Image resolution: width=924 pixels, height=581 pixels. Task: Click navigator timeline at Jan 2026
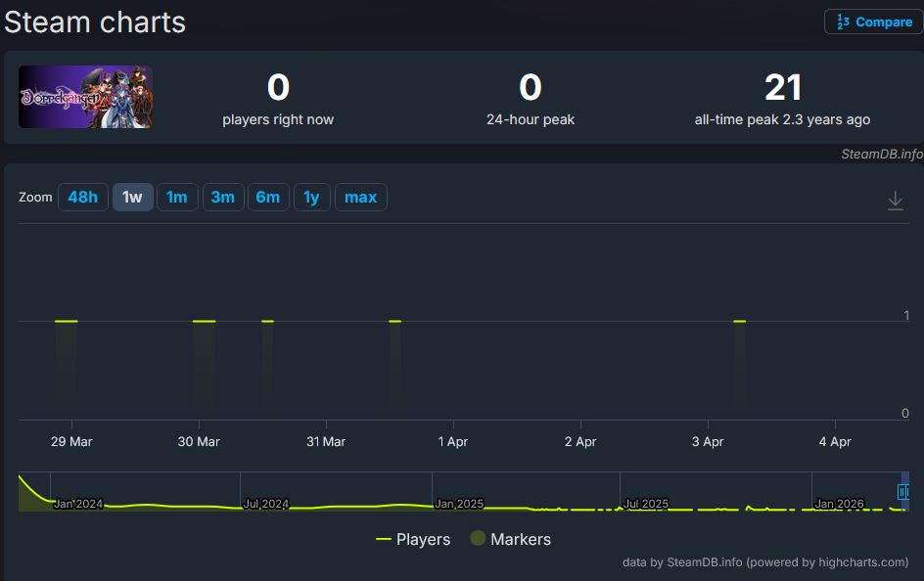(839, 504)
